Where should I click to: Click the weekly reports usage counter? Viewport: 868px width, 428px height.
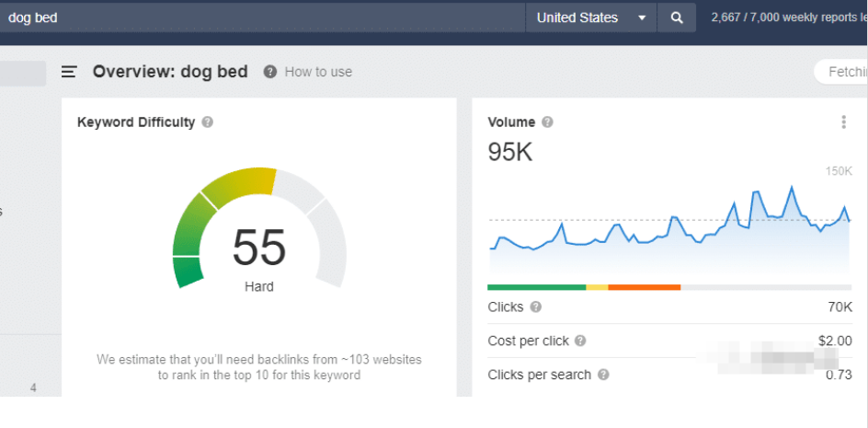(x=787, y=17)
